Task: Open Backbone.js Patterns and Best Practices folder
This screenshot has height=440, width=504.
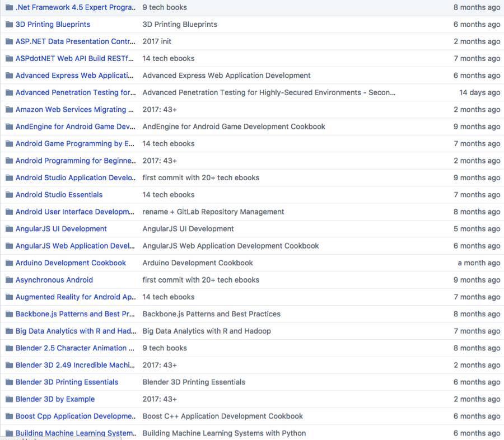Action: [75, 314]
